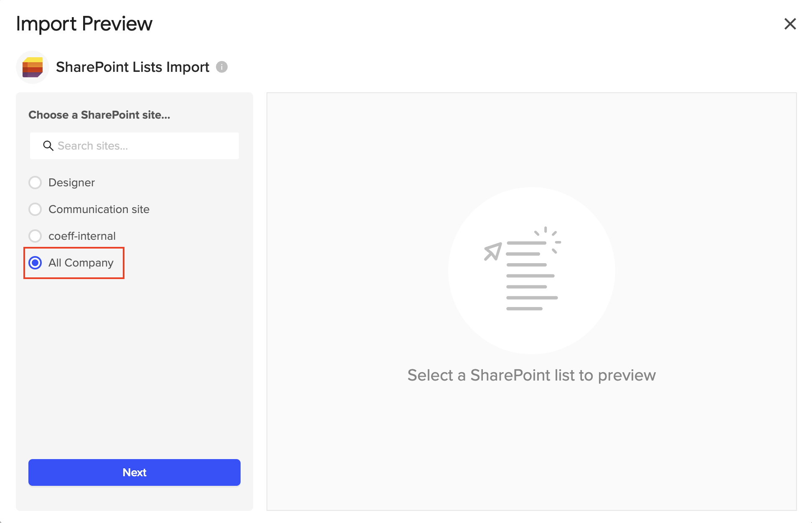Click the Choose a SharePoint site heading

coord(99,115)
